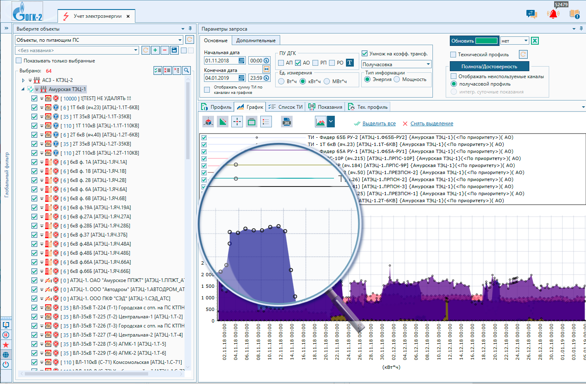The width and height of the screenshot is (586, 392).
Task: Click the power icon in left sidebar
Action: click(6, 365)
